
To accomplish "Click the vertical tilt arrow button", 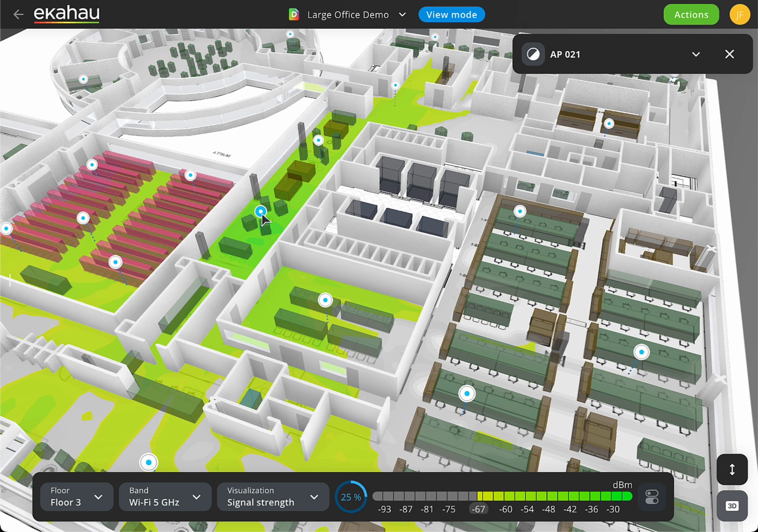I will point(732,469).
